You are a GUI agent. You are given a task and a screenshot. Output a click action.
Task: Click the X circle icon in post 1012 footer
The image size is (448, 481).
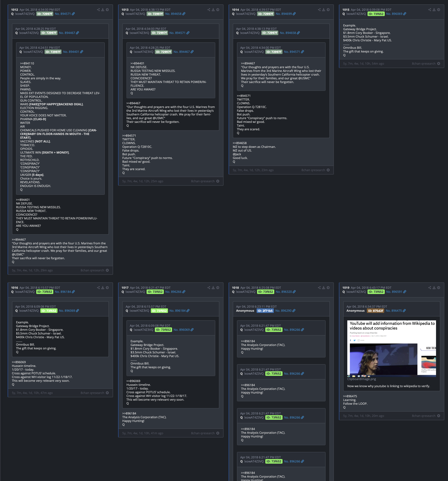tap(107, 270)
